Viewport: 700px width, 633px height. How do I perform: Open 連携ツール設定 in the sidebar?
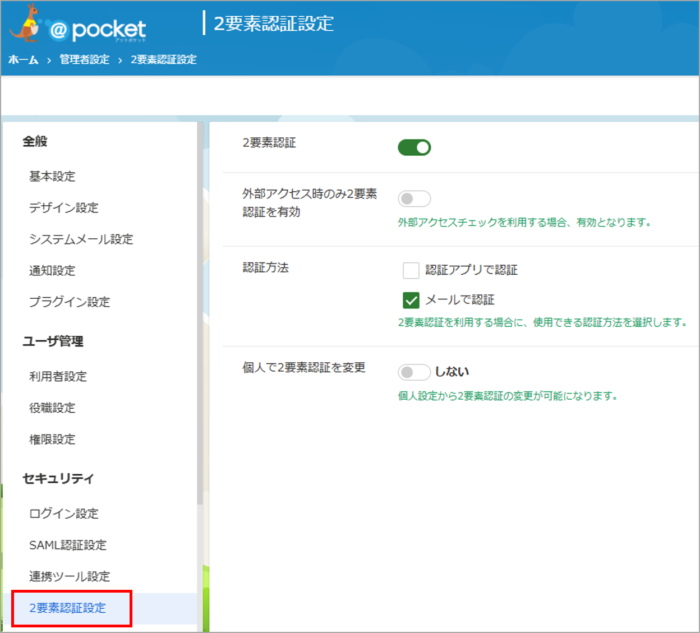[x=70, y=577]
